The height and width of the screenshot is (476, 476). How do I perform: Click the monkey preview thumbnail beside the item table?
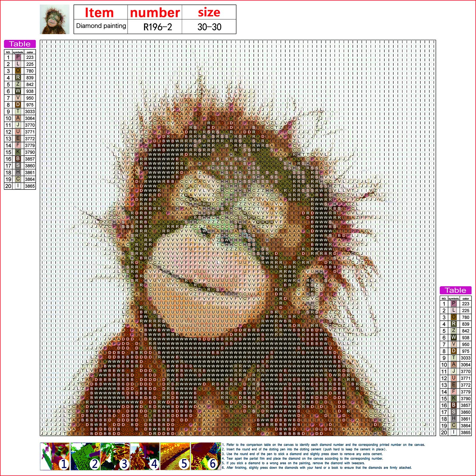55,19
